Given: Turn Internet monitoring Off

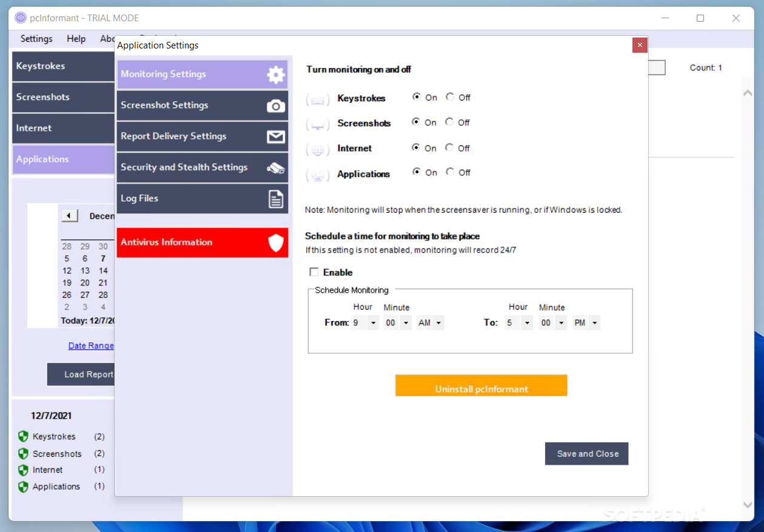Looking at the screenshot, I should (x=449, y=147).
